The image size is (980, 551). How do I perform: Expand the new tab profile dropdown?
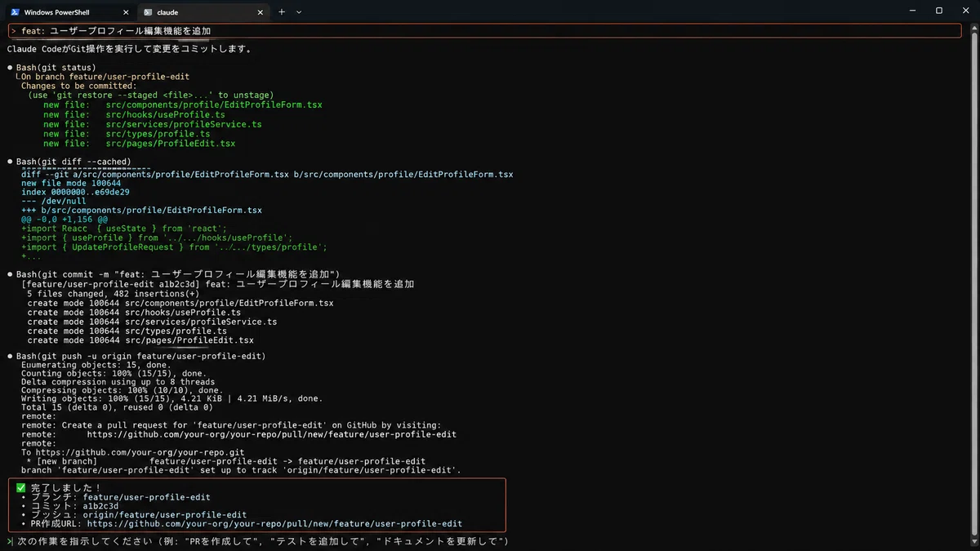point(299,12)
